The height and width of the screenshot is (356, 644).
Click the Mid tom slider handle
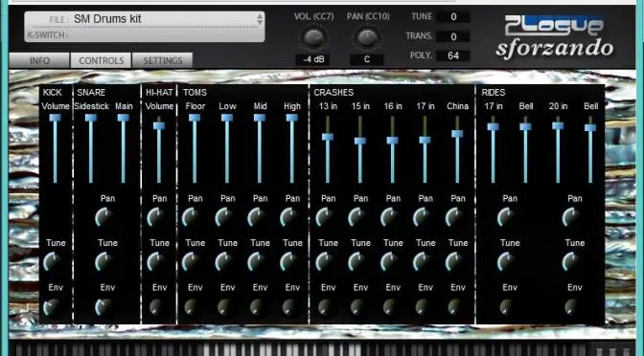click(x=260, y=118)
